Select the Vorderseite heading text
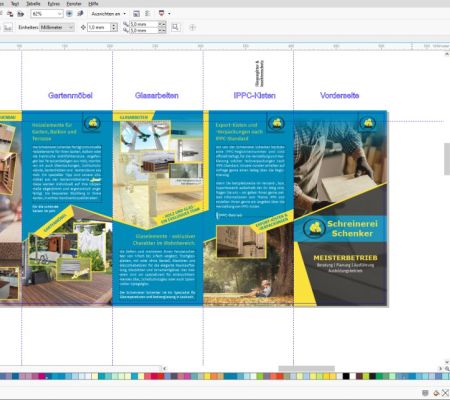 (340, 95)
